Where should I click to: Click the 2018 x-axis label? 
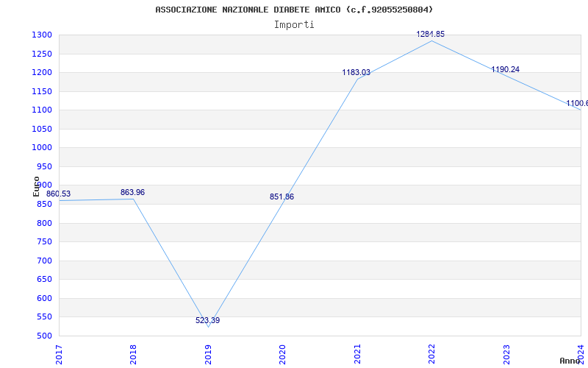[133, 355]
